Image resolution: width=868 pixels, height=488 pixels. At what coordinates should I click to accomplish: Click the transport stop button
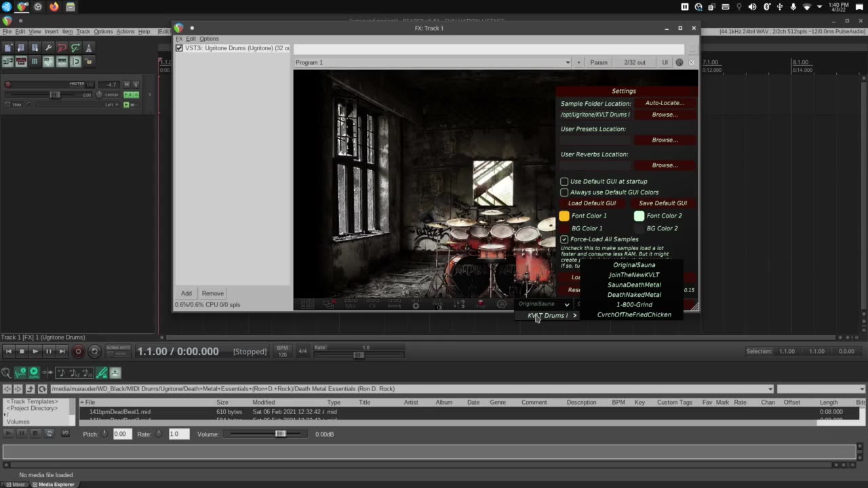coord(22,351)
